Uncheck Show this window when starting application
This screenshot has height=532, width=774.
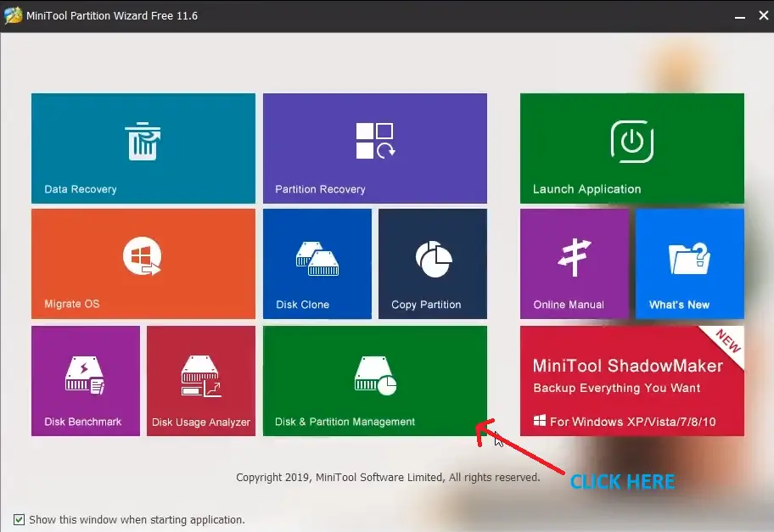pyautogui.click(x=20, y=519)
